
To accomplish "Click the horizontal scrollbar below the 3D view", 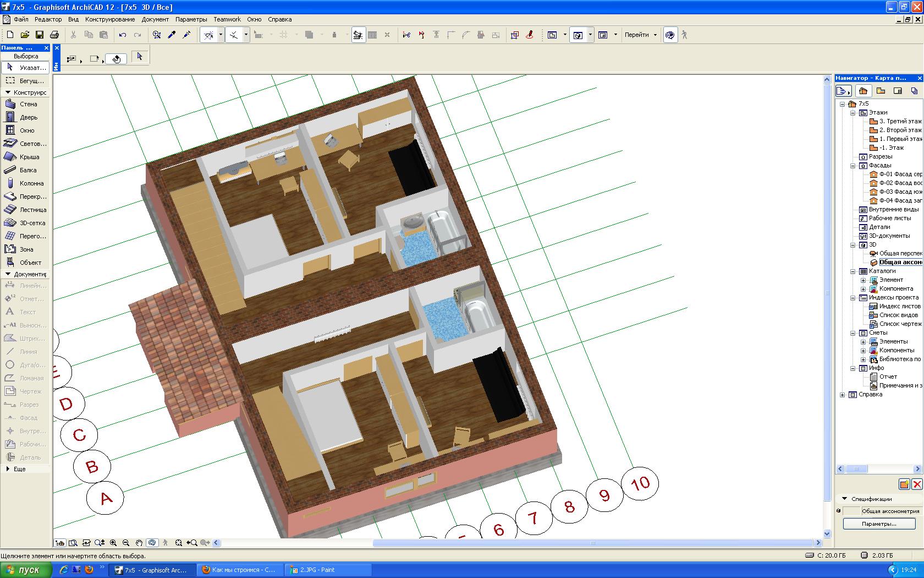I will coord(593,543).
